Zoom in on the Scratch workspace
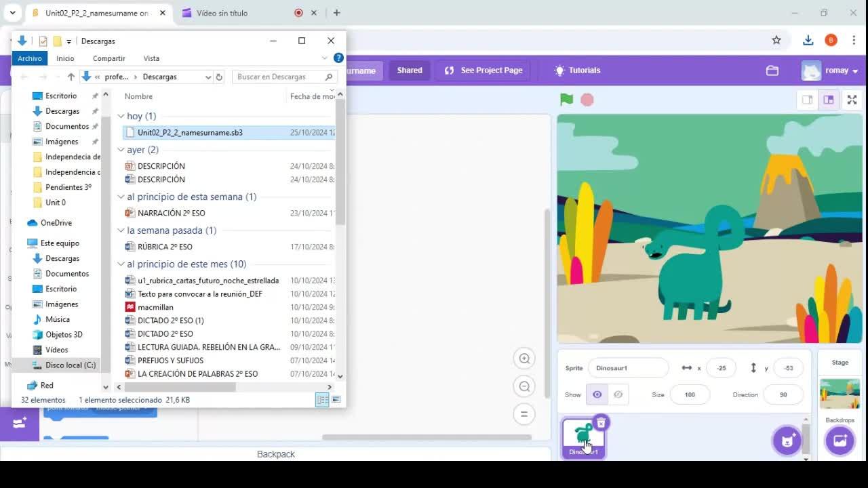 (524, 359)
